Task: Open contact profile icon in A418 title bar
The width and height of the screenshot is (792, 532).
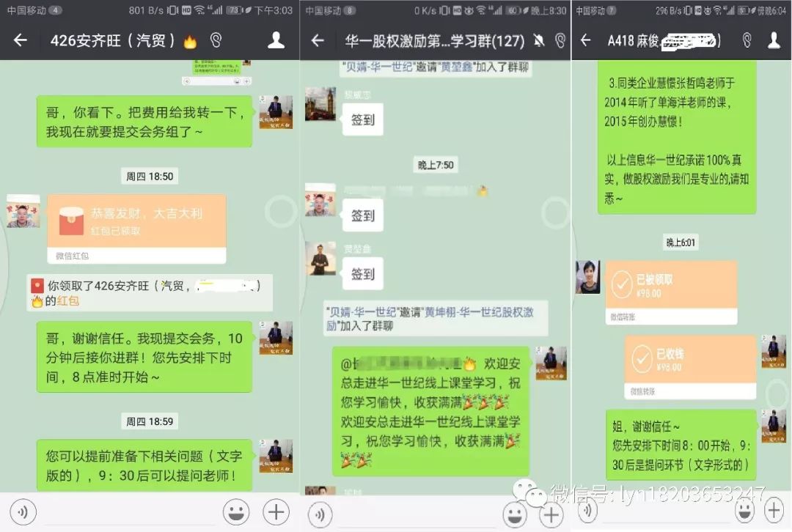Action: [775, 40]
